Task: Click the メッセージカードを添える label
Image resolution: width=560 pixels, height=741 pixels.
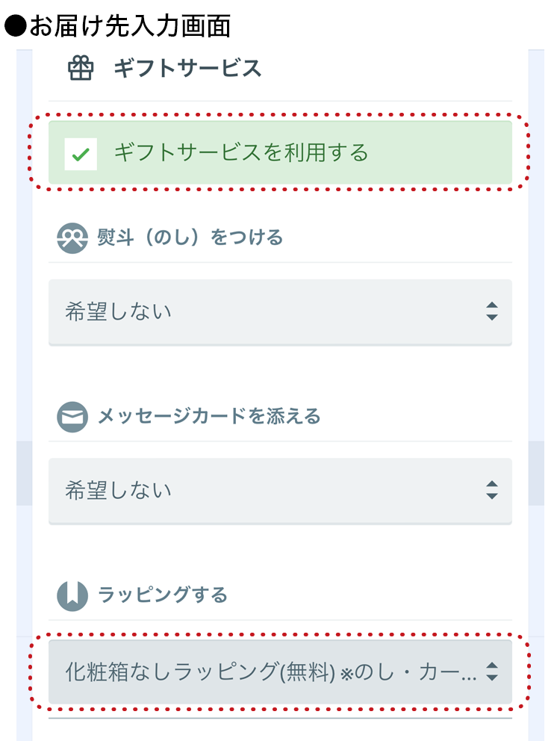Action: pyautogui.click(x=209, y=416)
